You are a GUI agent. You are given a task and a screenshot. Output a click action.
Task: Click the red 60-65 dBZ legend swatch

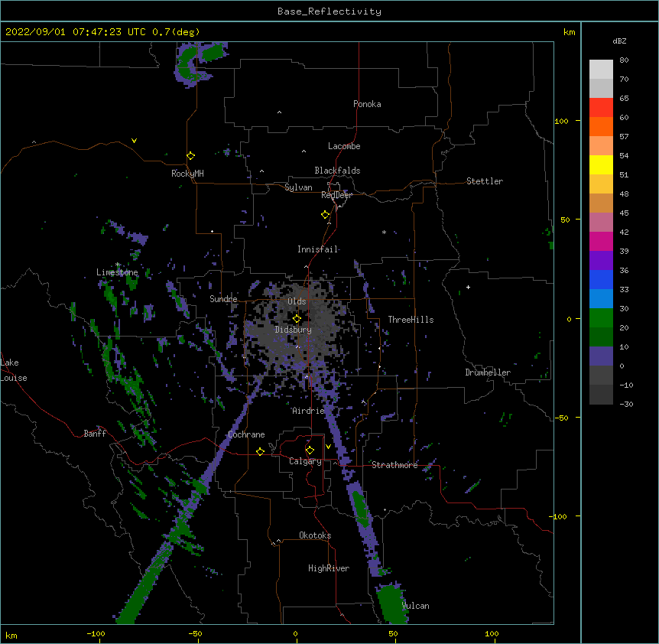[601, 108]
